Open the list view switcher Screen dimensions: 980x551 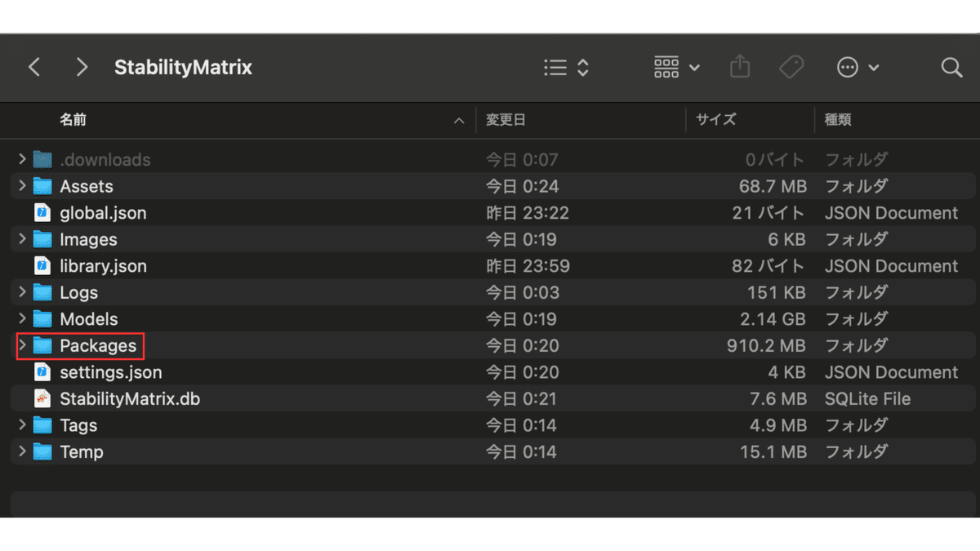pos(566,67)
